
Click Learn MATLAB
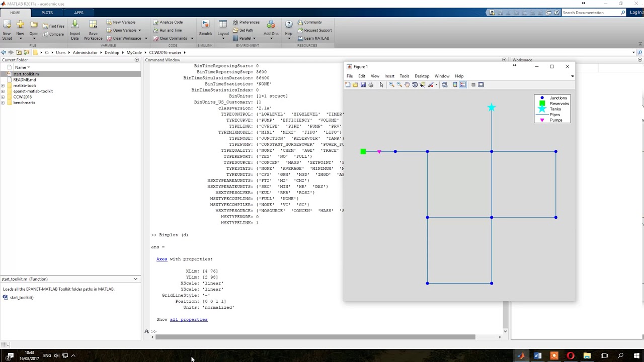[x=313, y=38]
